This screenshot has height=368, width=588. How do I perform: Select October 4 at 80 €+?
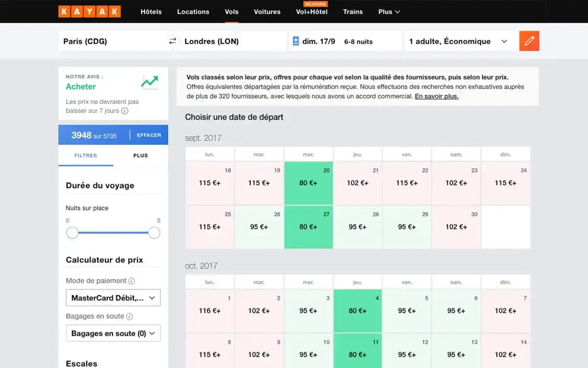(x=358, y=311)
